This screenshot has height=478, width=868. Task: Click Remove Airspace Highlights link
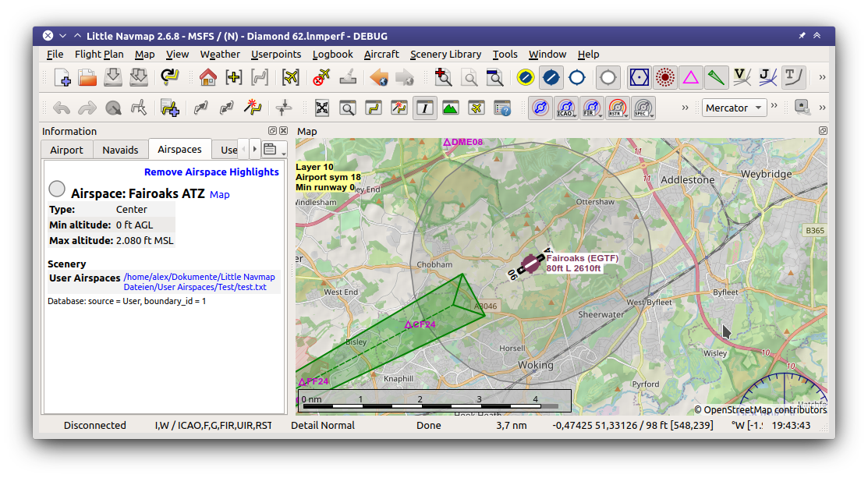tap(211, 172)
